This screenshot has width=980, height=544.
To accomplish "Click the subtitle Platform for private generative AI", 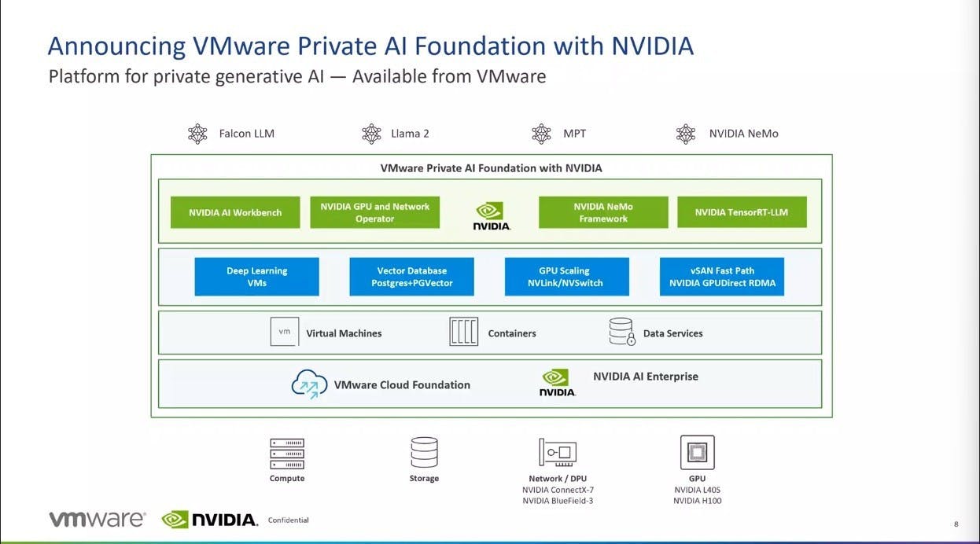I will coord(297,76).
